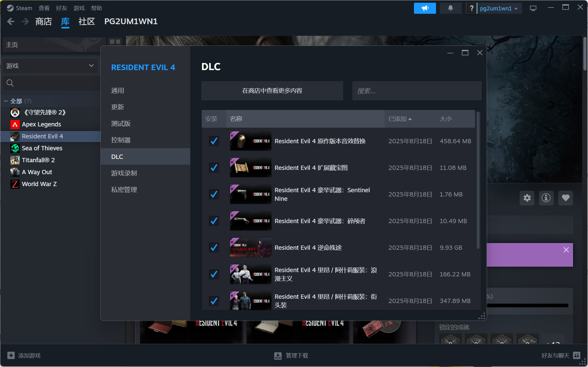
Task: Click the Steam logo icon
Action: point(10,8)
